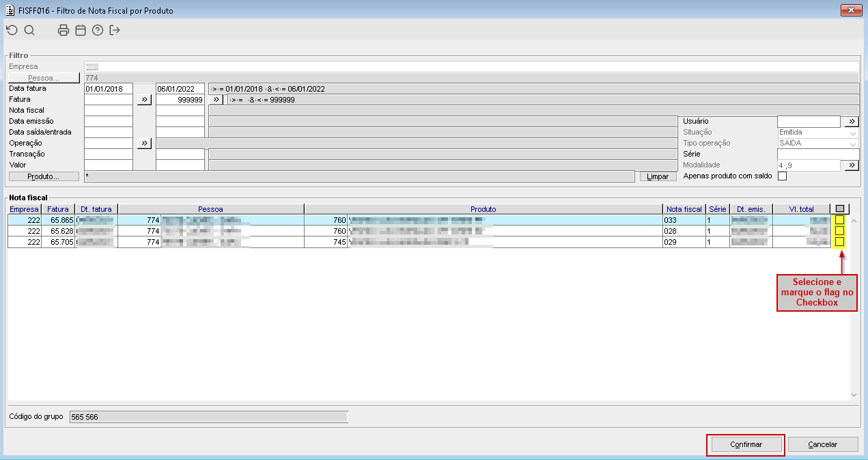Click the '»' lookup button beside Modalidade

851,165
